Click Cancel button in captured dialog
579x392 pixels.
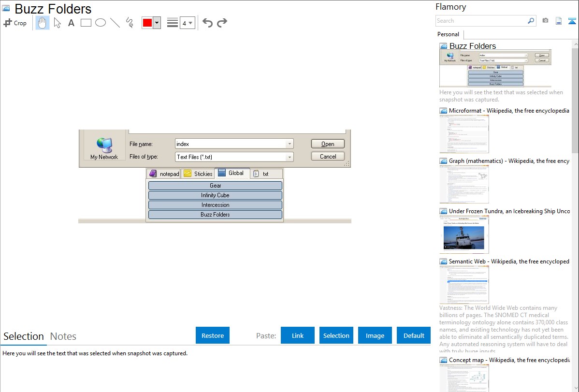tap(328, 157)
